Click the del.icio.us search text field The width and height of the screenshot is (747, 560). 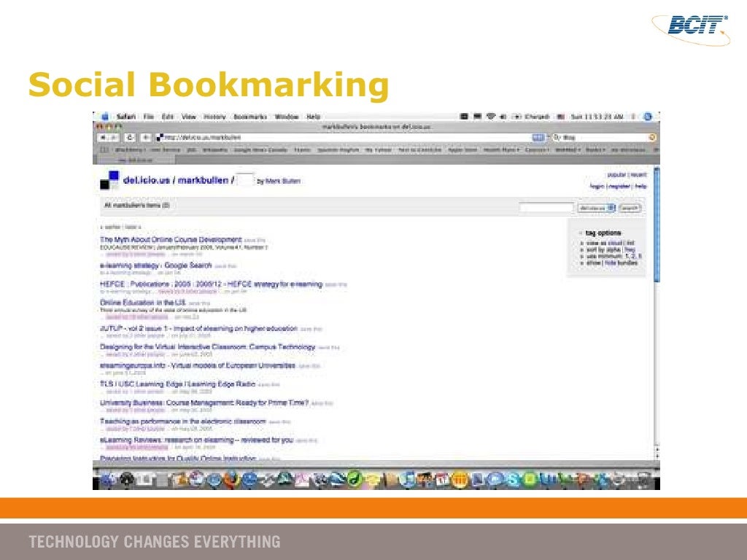546,208
